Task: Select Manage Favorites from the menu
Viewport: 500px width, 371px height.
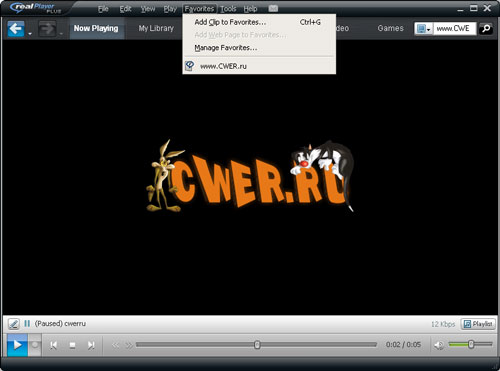Action: coord(259,48)
